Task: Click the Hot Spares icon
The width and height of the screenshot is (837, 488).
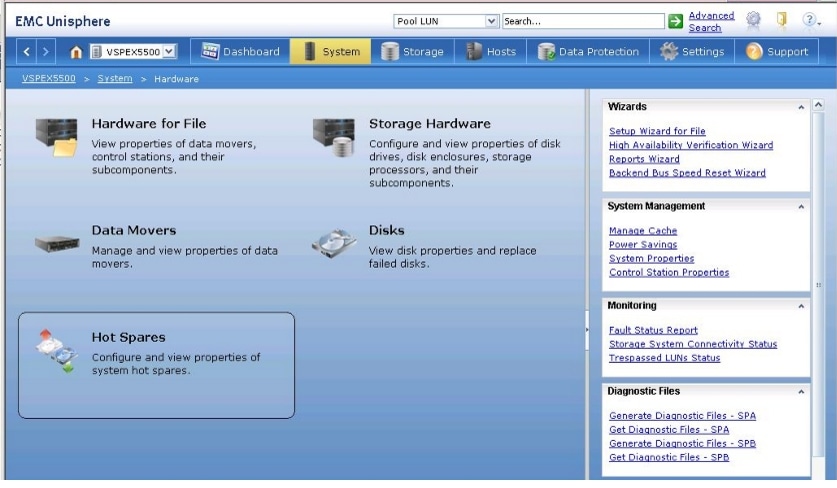Action: [x=56, y=350]
